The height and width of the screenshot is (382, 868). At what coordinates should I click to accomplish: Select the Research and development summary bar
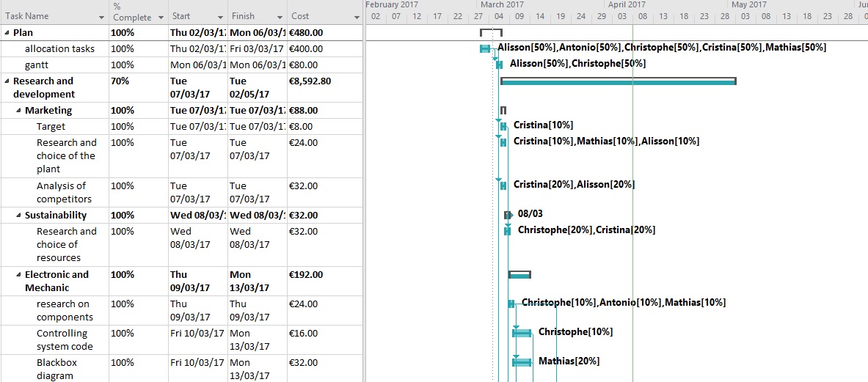click(x=619, y=82)
